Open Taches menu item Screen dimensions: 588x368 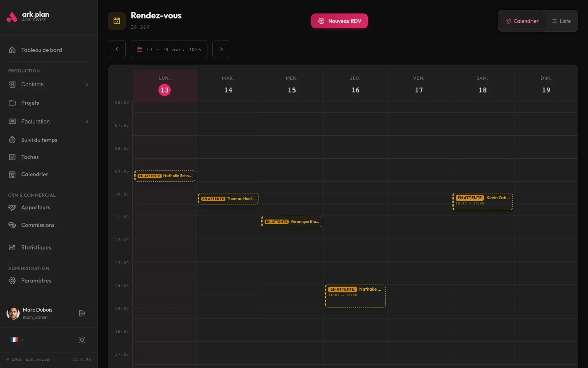point(49,157)
